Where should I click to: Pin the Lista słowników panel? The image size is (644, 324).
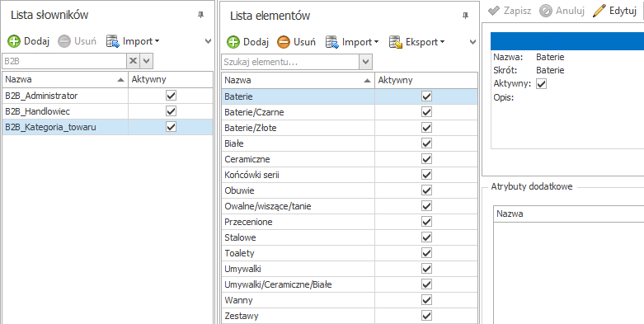[x=200, y=16]
